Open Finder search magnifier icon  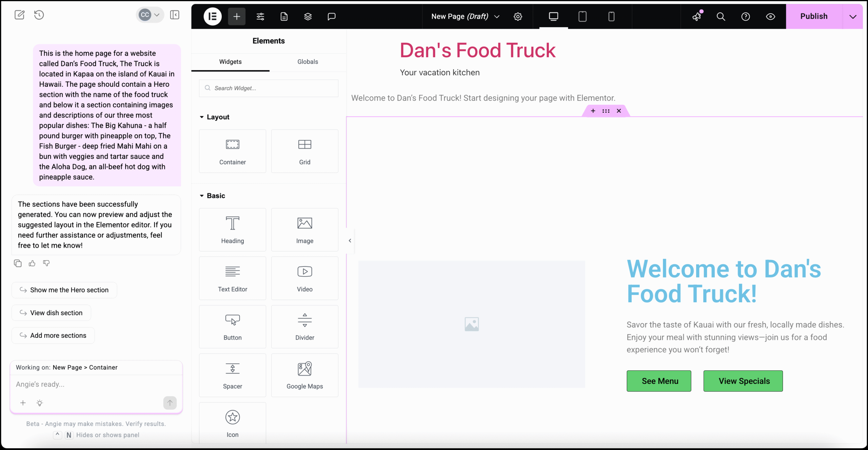click(721, 16)
